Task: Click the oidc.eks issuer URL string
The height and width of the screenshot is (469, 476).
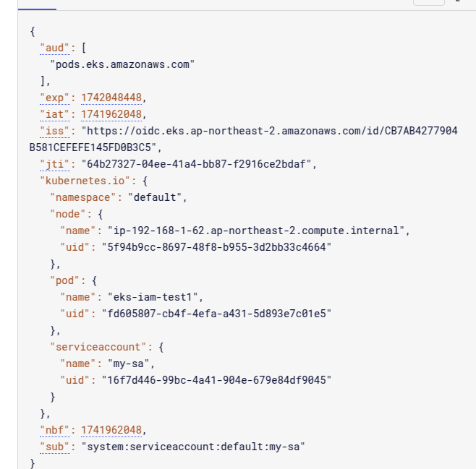Action: [268, 131]
